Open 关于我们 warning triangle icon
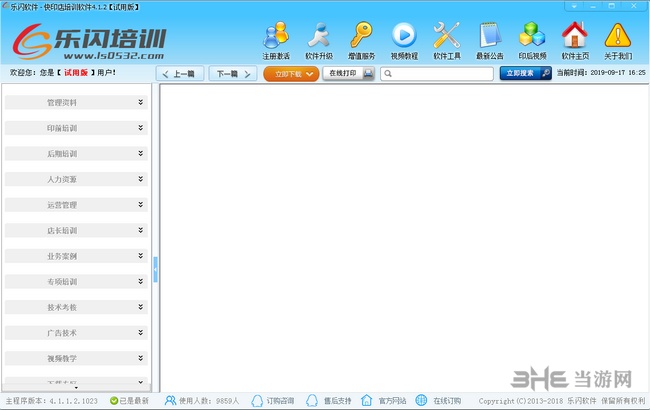Screen dimensions: 650x410 (x=617, y=39)
